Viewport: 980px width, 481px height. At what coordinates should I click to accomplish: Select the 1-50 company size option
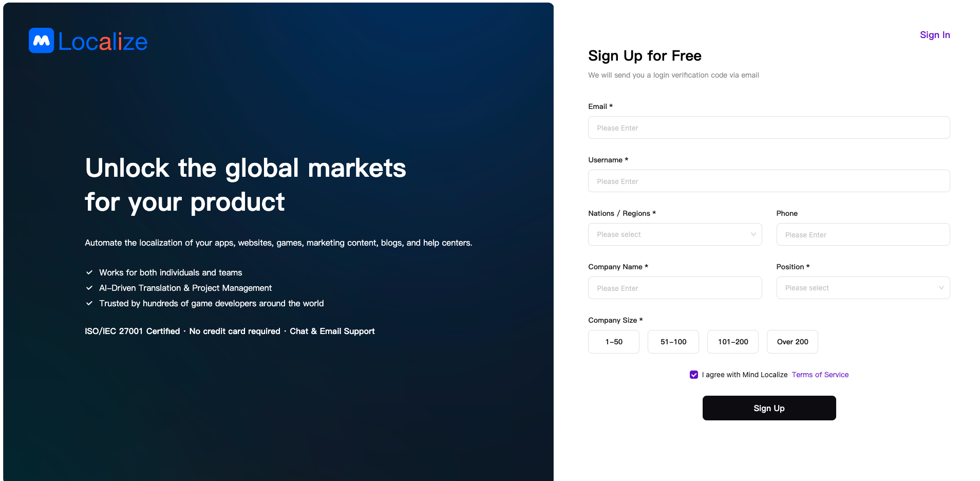[614, 342]
